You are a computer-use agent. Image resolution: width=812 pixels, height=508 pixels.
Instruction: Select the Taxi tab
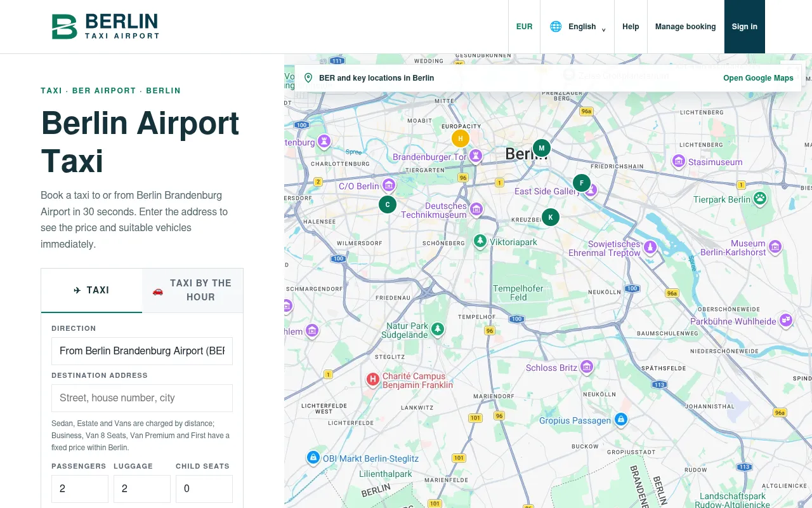pyautogui.click(x=91, y=290)
